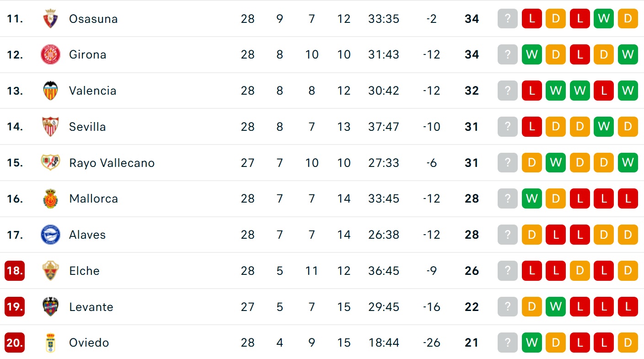The height and width of the screenshot is (359, 644).
Task: Click the Osasuna club crest
Action: click(50, 19)
